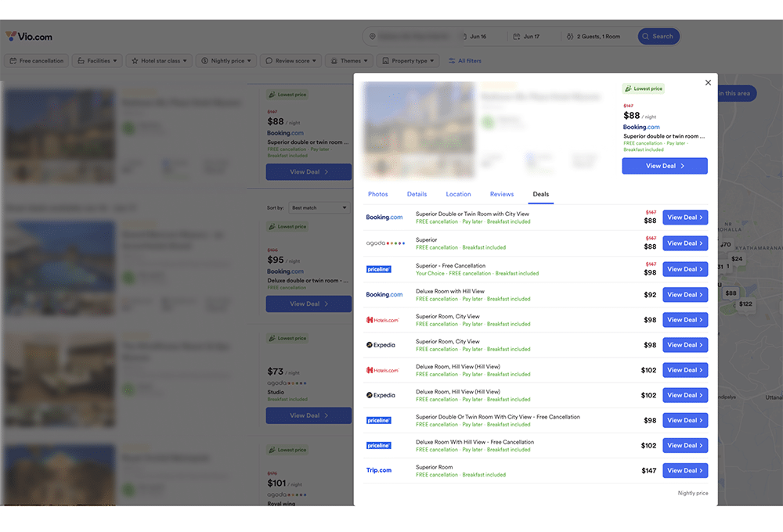
Task: Click Hotels.com logo on the Superior Room row
Action: click(x=383, y=320)
